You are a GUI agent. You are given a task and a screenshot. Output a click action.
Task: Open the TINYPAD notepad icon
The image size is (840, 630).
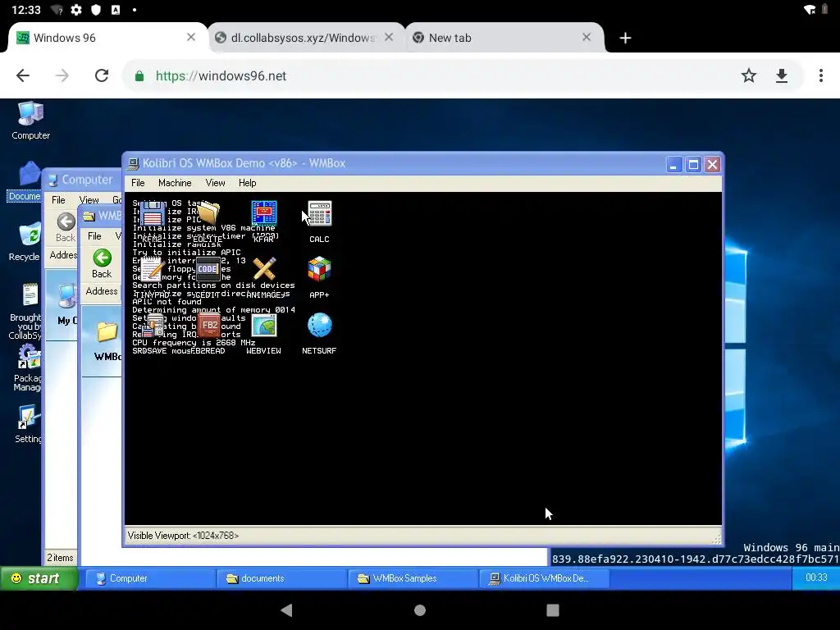(x=152, y=269)
